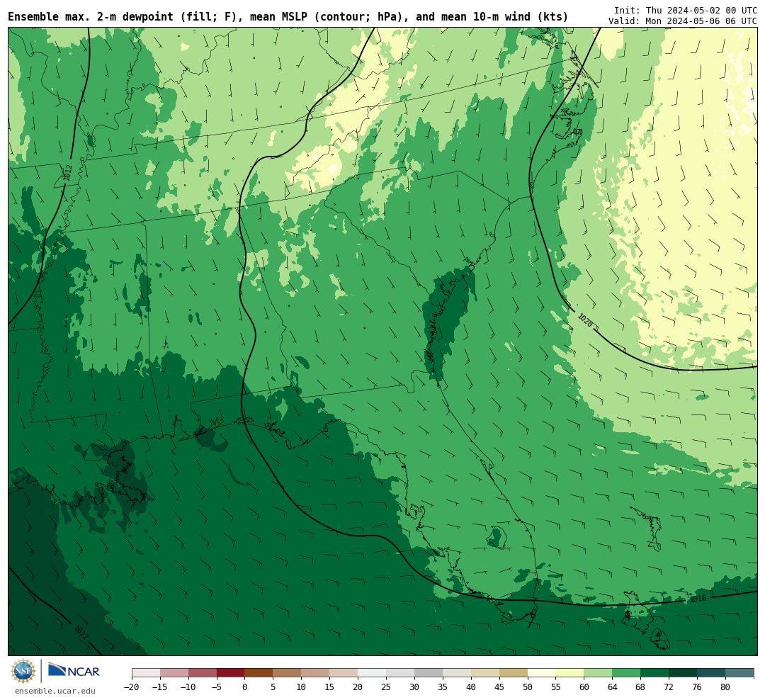Image resolution: width=765 pixels, height=700 pixels.
Task: Pick the colorbar swatch between 35 and 40
Action: (457, 673)
